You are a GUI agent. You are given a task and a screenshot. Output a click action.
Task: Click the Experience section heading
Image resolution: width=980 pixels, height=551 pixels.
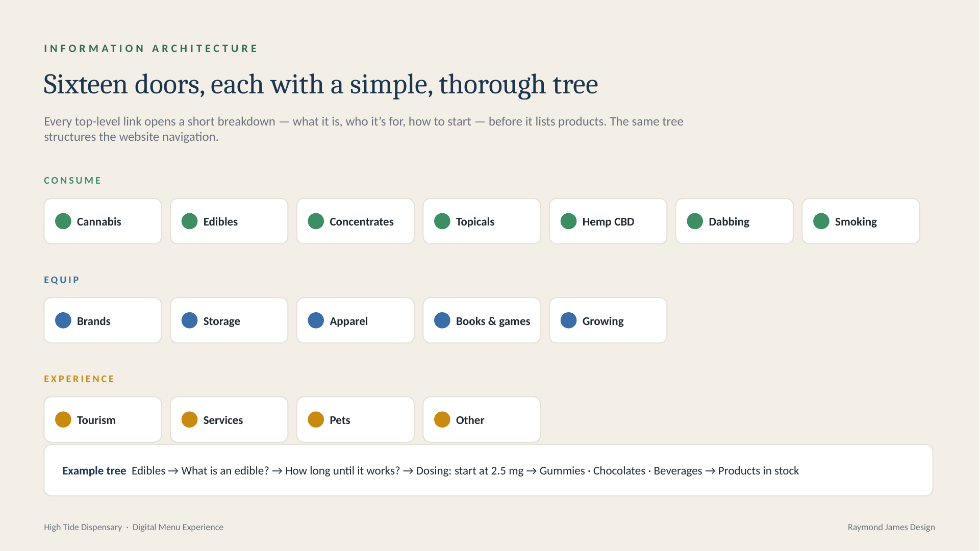[80, 379]
